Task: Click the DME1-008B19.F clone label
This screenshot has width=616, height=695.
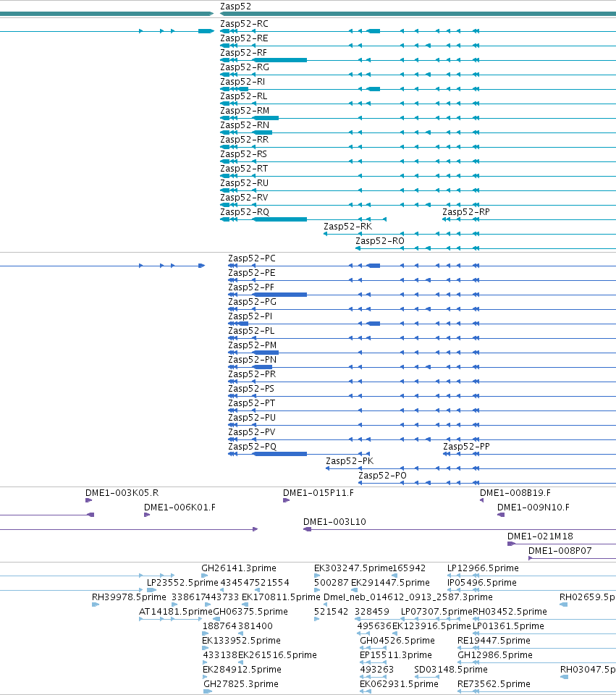Action: point(515,493)
